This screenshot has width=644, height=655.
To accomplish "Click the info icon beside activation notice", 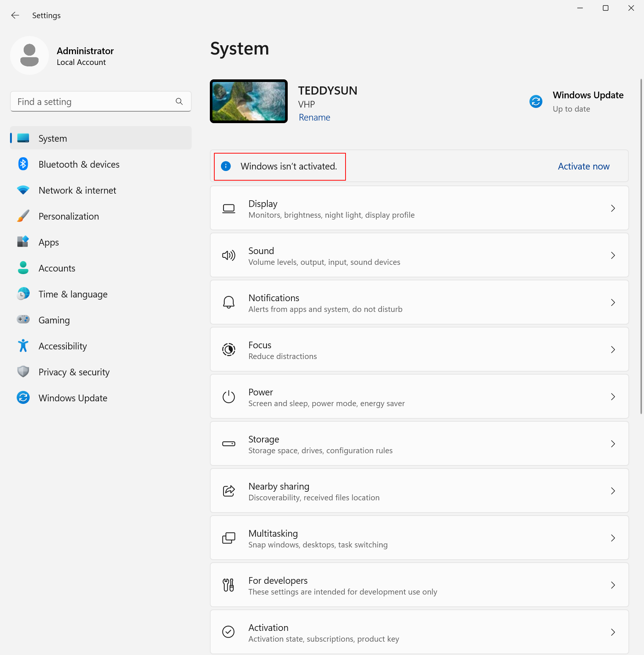I will 226,166.
